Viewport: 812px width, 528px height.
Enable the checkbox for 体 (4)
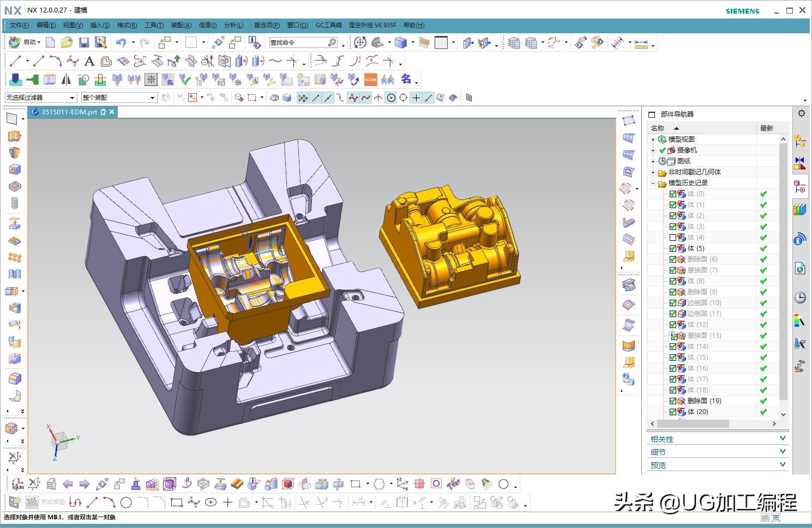672,238
